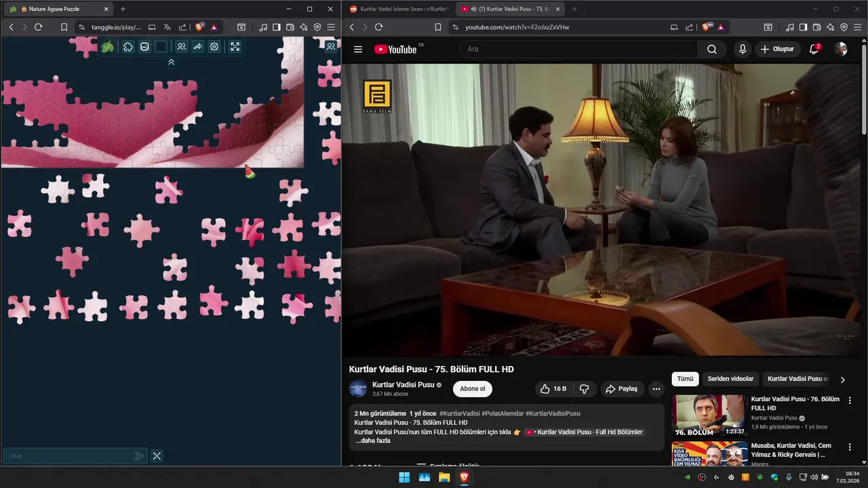Open File Explorer from the taskbar
The width and height of the screenshot is (868, 488).
pyautogui.click(x=444, y=477)
